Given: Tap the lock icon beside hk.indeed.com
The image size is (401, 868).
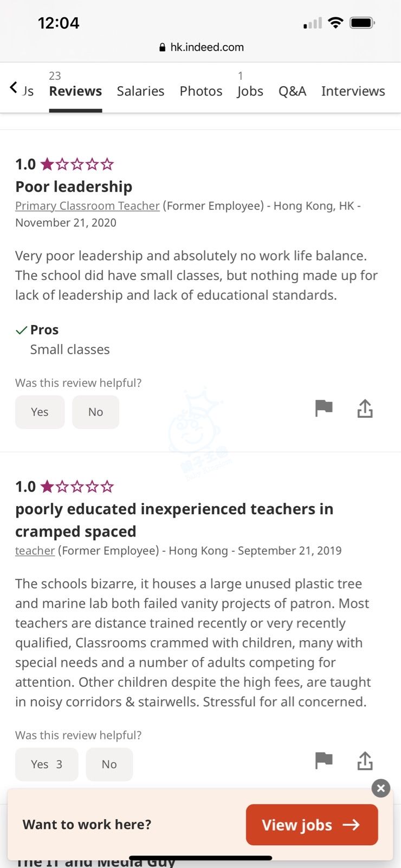Looking at the screenshot, I should click(162, 48).
